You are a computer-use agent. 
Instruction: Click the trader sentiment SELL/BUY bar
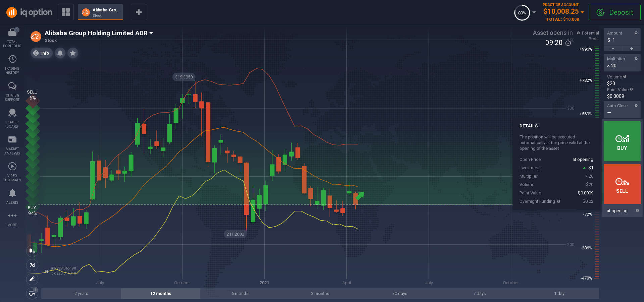pyautogui.click(x=33, y=153)
